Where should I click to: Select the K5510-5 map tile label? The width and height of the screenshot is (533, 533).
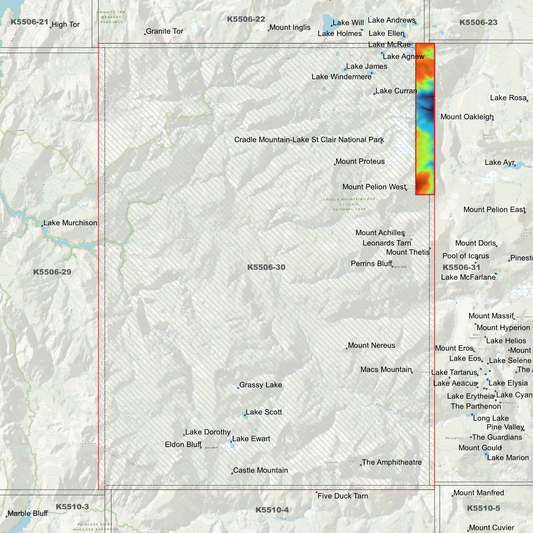(x=483, y=508)
